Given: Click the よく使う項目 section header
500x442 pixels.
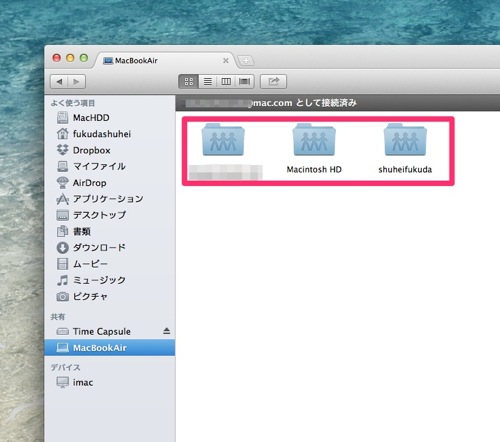Looking at the screenshot, I should (73, 103).
